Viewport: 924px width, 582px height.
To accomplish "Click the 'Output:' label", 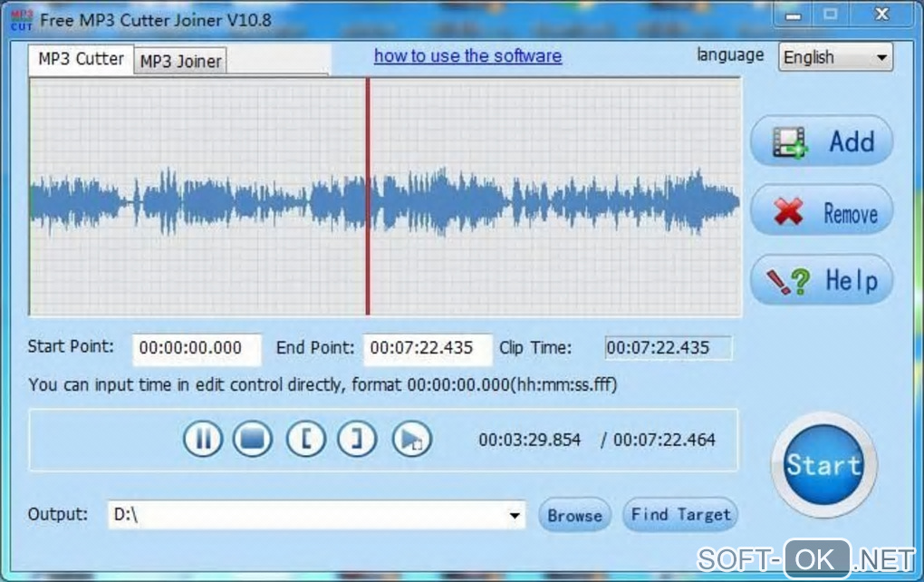I will click(x=58, y=514).
